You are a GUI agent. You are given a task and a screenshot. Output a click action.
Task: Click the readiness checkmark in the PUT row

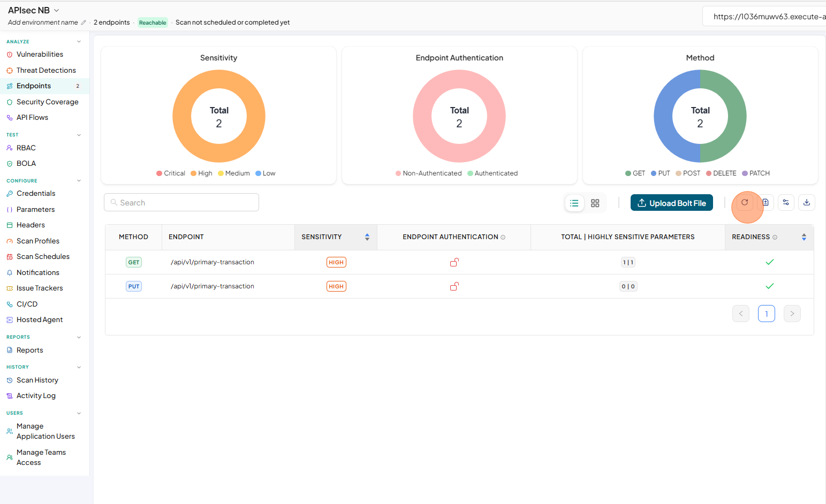tap(770, 286)
